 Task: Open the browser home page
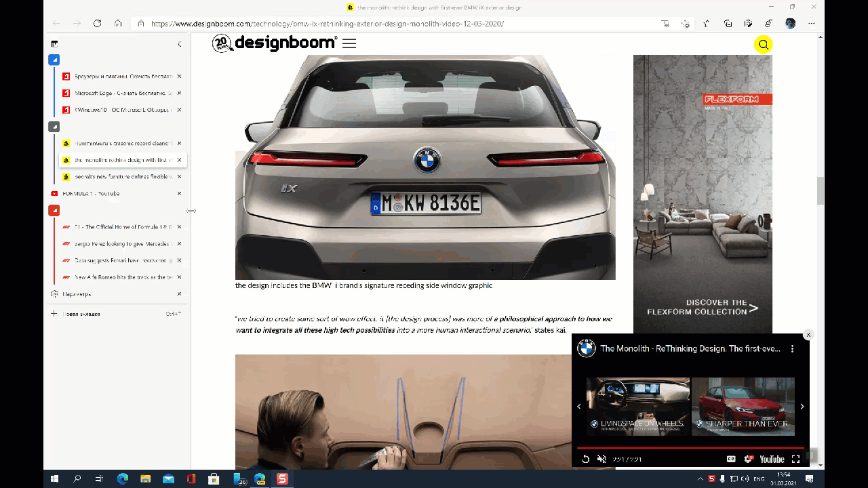(118, 23)
